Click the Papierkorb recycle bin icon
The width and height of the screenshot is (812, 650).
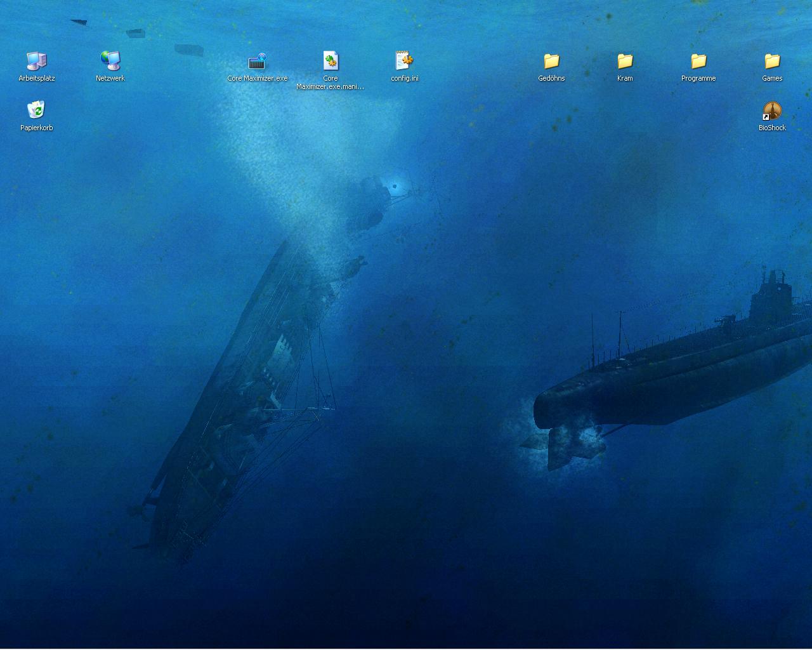37,110
